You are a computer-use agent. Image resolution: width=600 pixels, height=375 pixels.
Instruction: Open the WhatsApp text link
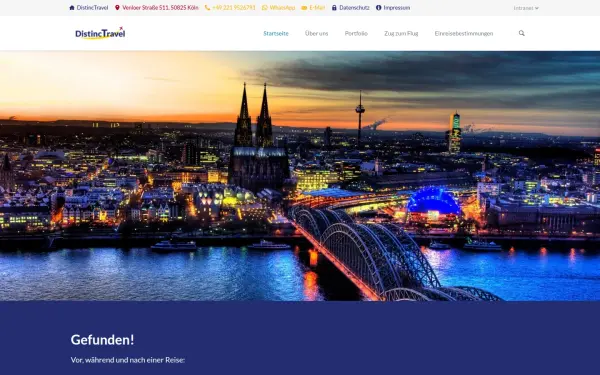click(x=282, y=8)
